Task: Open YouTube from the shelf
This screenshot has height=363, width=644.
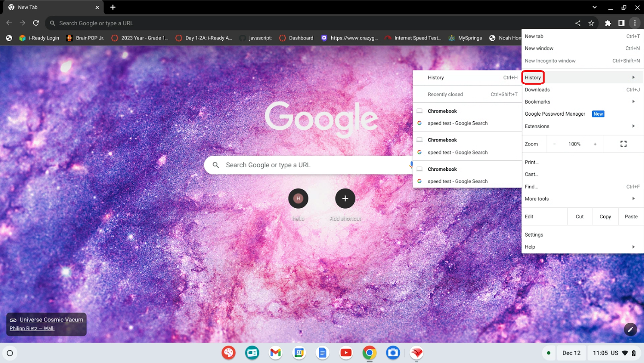Action: [x=346, y=353]
